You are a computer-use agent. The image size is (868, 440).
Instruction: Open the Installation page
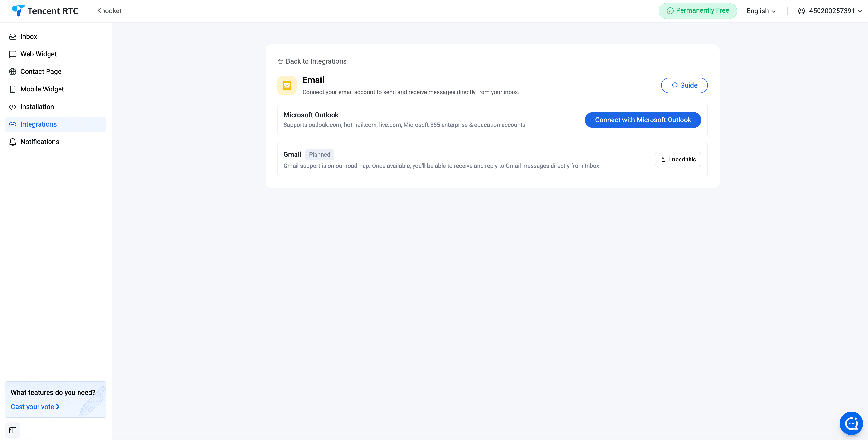tap(56, 107)
